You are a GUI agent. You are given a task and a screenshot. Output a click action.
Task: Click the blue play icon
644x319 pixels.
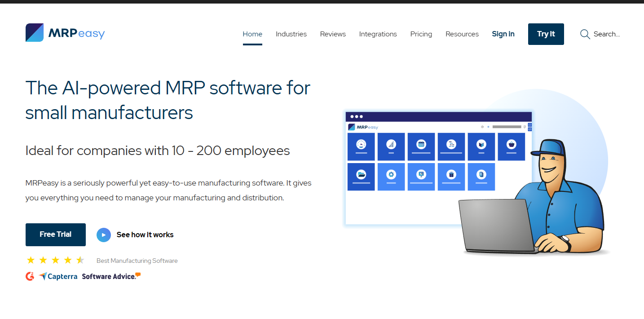[x=104, y=235]
